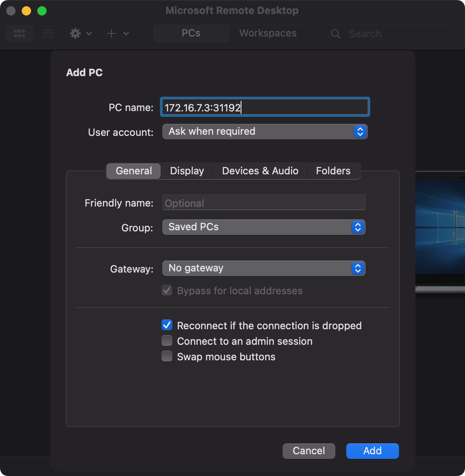The height and width of the screenshot is (476, 465).
Task: Open the gear settings menu
Action: pos(75,34)
